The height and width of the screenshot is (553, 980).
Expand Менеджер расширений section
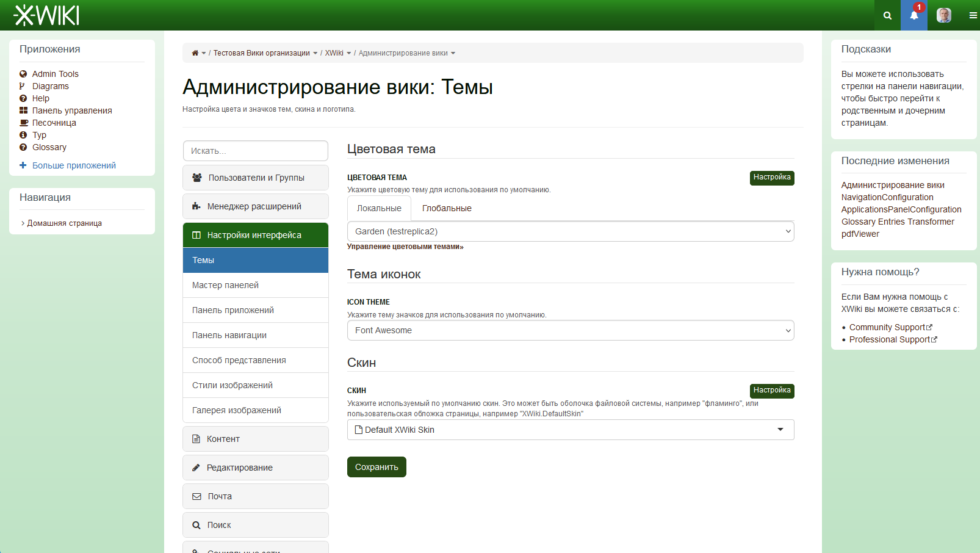coord(256,206)
